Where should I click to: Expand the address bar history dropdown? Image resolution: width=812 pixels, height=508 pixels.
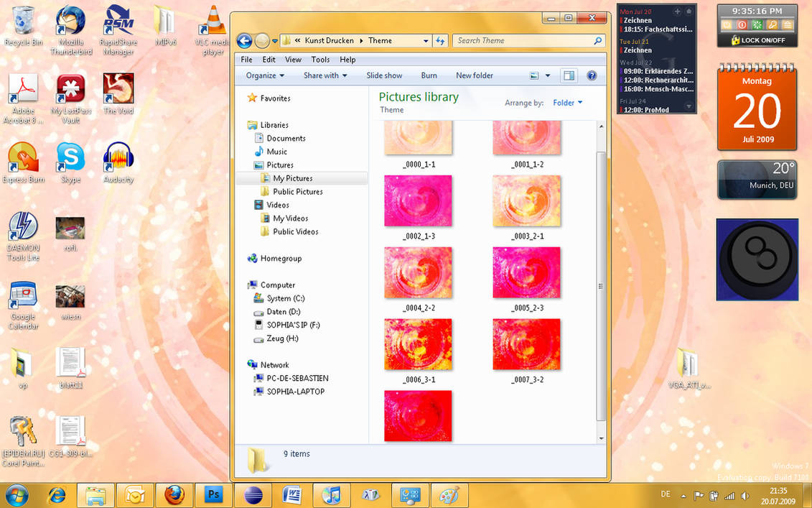pyautogui.click(x=426, y=40)
